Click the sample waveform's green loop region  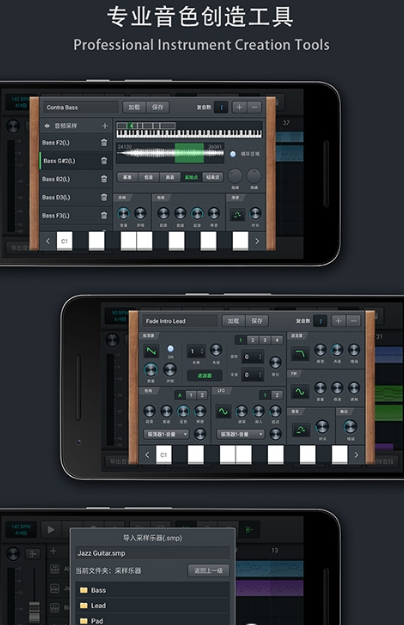click(x=189, y=153)
